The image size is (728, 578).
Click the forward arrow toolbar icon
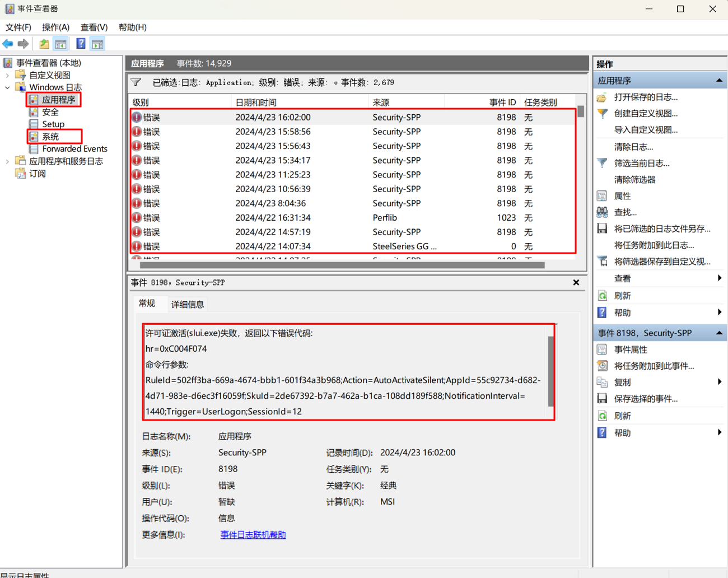click(x=23, y=44)
